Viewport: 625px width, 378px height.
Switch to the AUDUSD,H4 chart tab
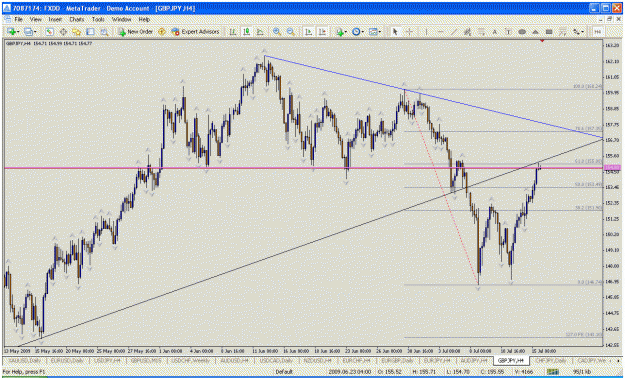(234, 360)
